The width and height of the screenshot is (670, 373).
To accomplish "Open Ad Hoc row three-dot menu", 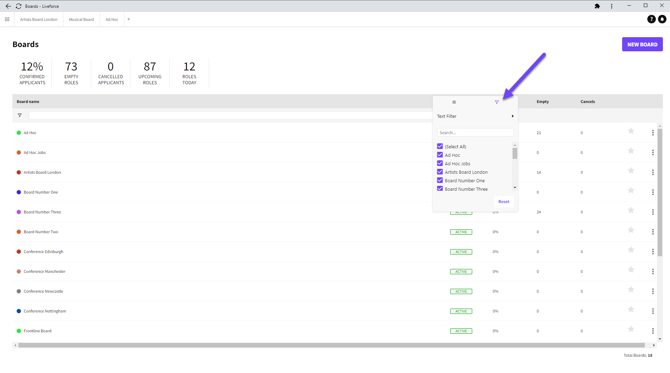I will 652,133.
